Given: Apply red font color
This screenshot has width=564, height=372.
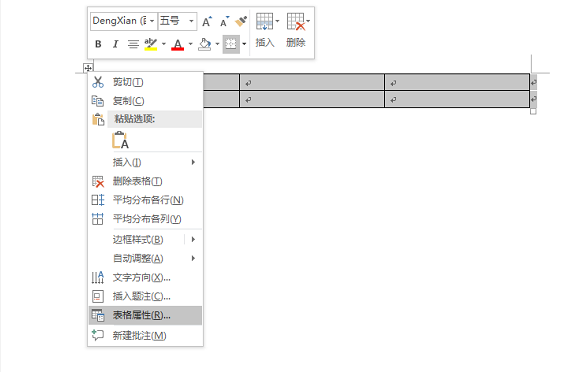Looking at the screenshot, I should tap(178, 44).
